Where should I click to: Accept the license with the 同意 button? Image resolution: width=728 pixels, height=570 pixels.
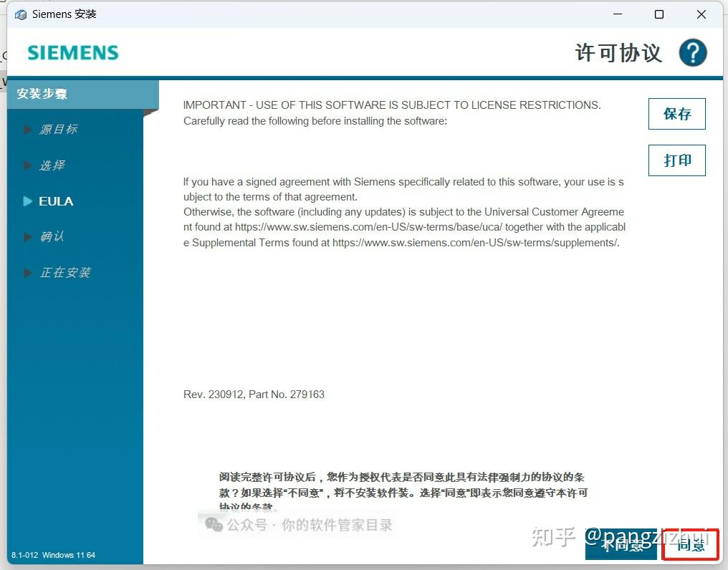click(x=690, y=544)
